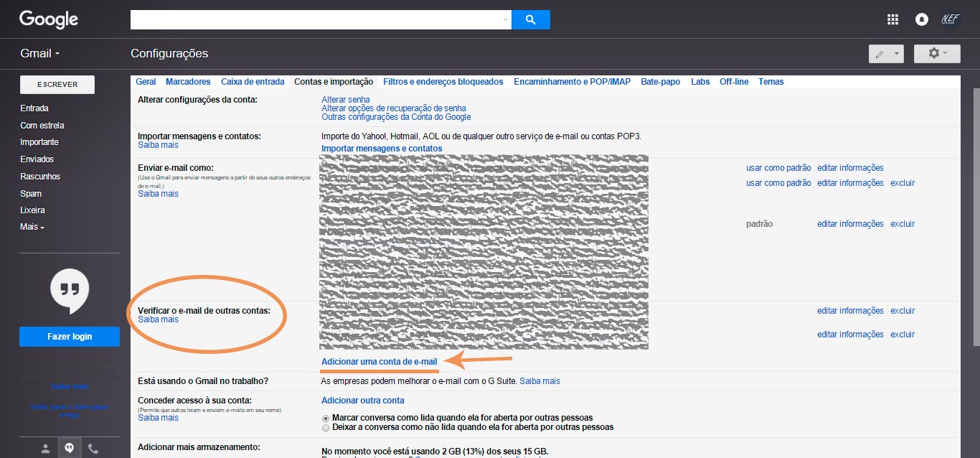Select the Contas e importação tab

(x=334, y=82)
